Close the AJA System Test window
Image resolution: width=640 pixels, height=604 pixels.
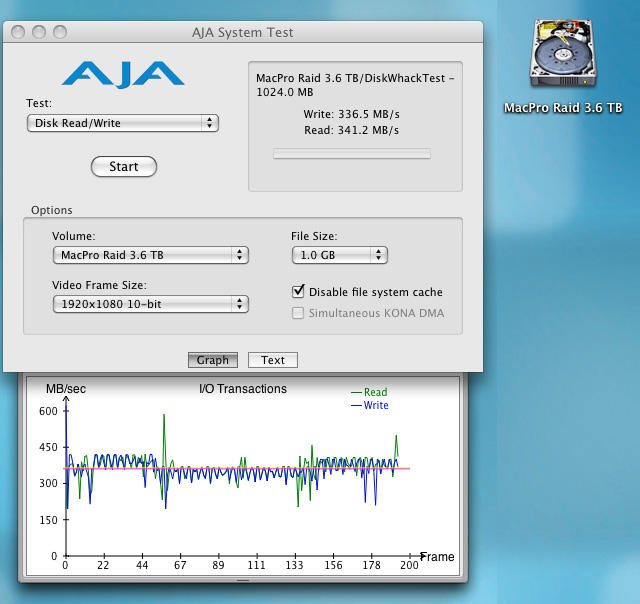click(19, 32)
